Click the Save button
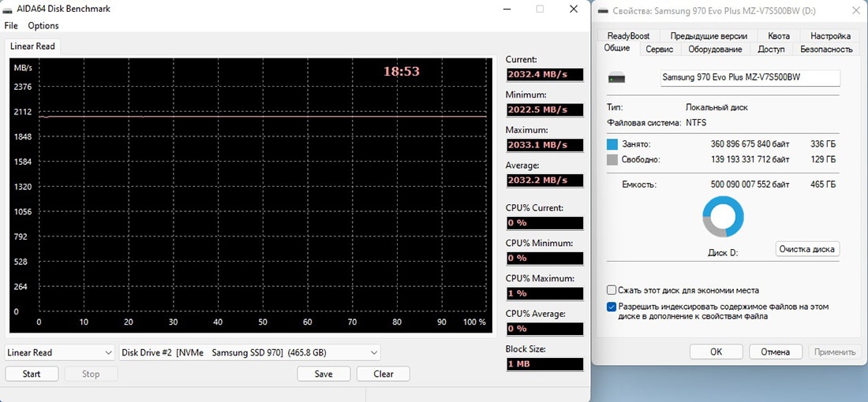This screenshot has height=402, width=868. click(x=324, y=374)
